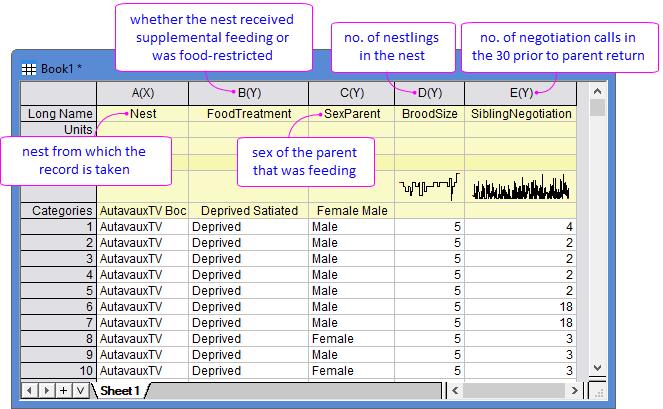Screen dimensions: 663x409
Task: Click SiblingNegotiation value 3 in row 9
Action: (521, 355)
